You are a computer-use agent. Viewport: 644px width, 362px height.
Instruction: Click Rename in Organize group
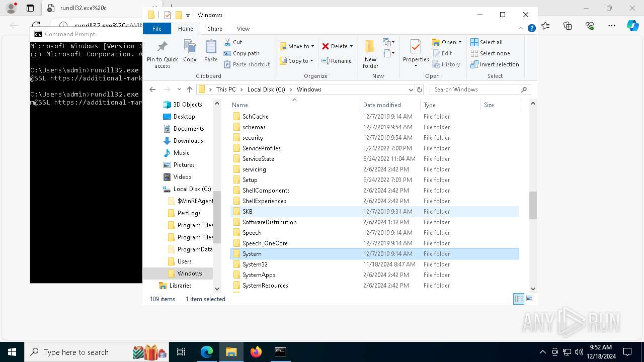tap(337, 61)
